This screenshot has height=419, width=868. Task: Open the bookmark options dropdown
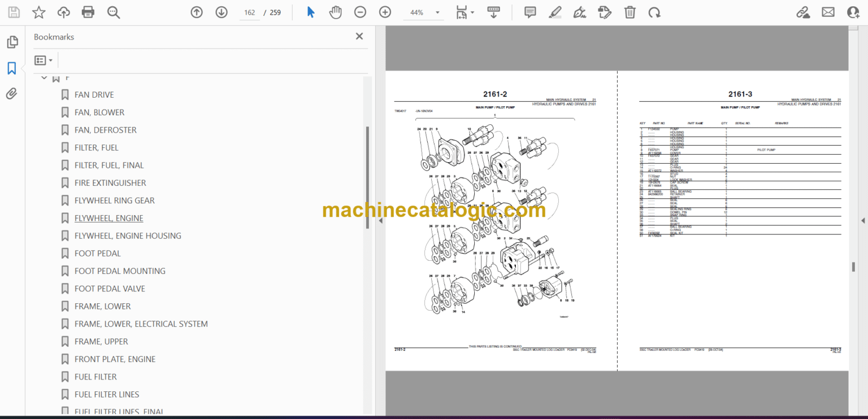[44, 60]
